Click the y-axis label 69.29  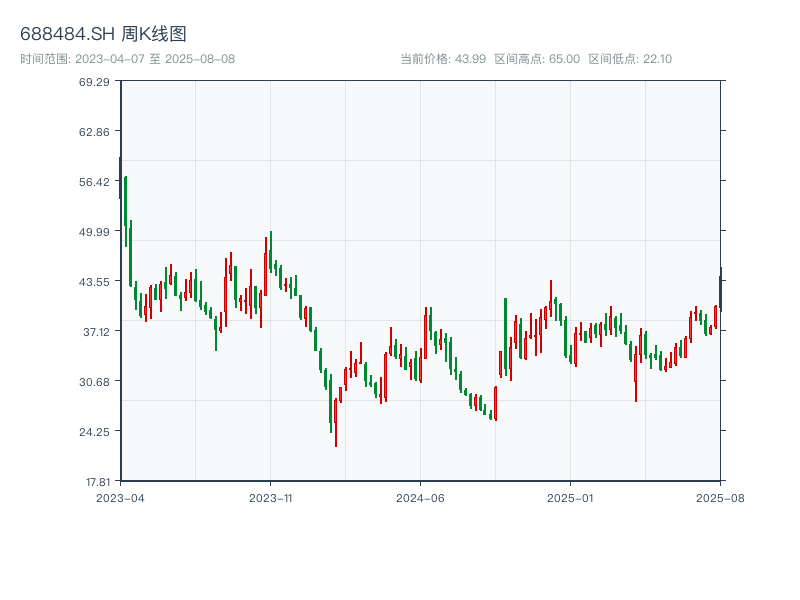(x=94, y=82)
